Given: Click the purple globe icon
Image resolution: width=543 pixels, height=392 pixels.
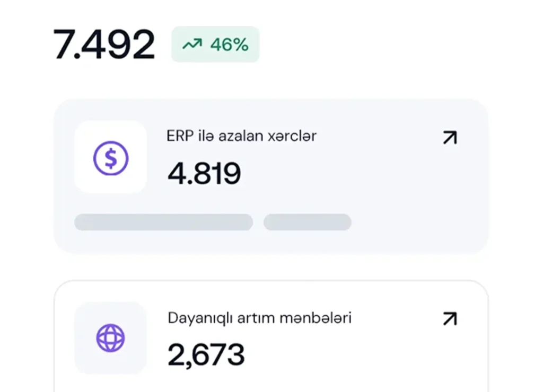Looking at the screenshot, I should [110, 338].
